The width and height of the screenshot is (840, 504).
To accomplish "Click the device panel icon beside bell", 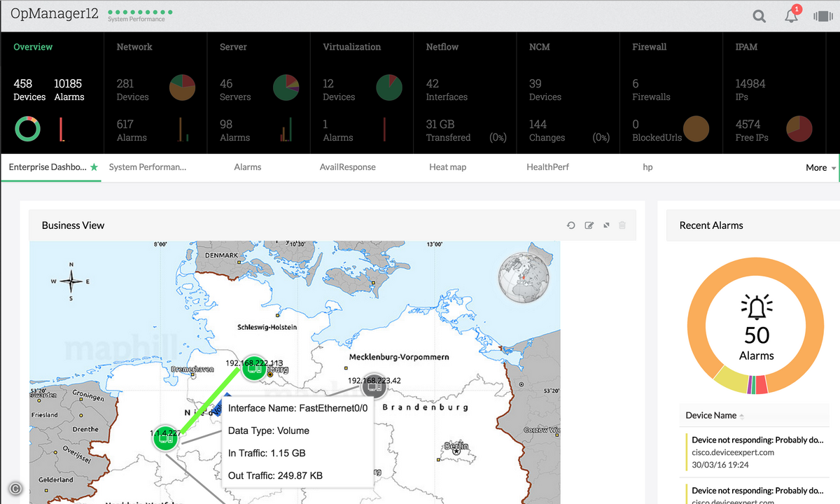I will coord(823,16).
